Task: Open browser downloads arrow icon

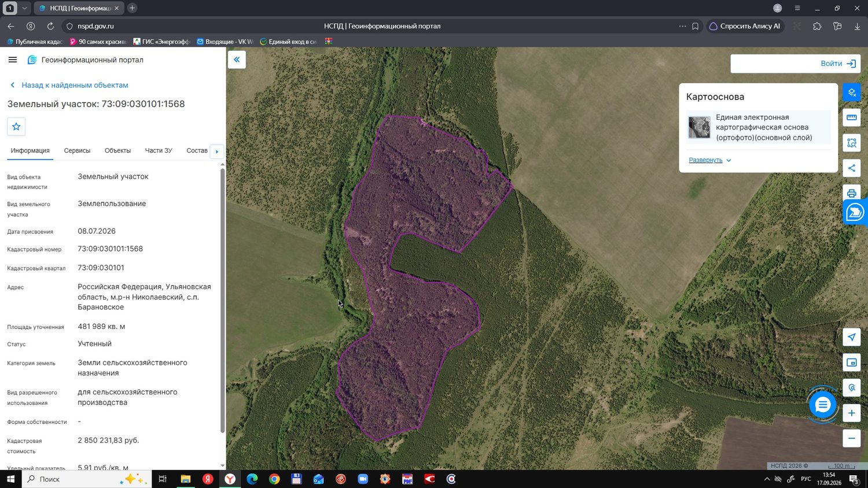Action: click(x=857, y=26)
